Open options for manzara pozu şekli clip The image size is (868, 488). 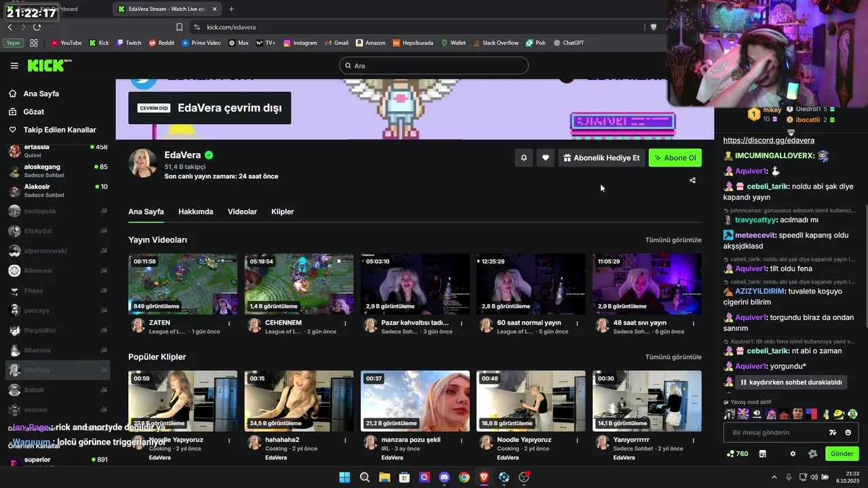[x=461, y=440]
